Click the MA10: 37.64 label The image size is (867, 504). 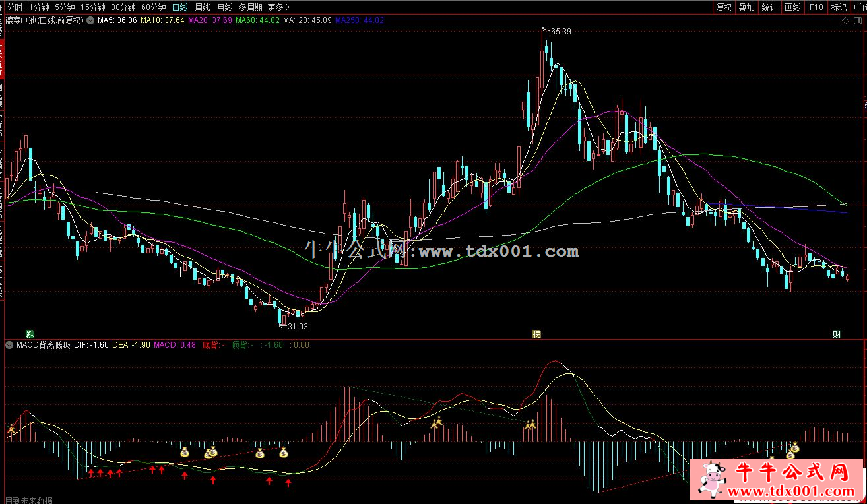pos(162,20)
